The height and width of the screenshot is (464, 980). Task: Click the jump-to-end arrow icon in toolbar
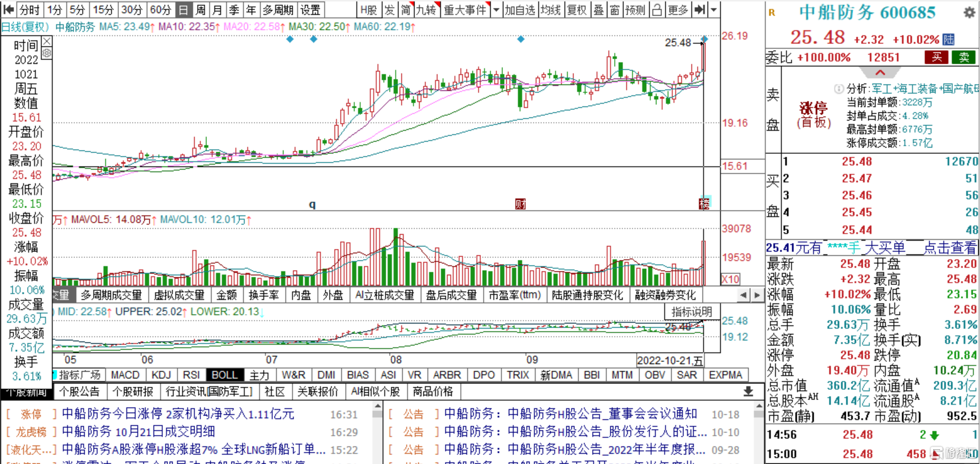[700, 10]
